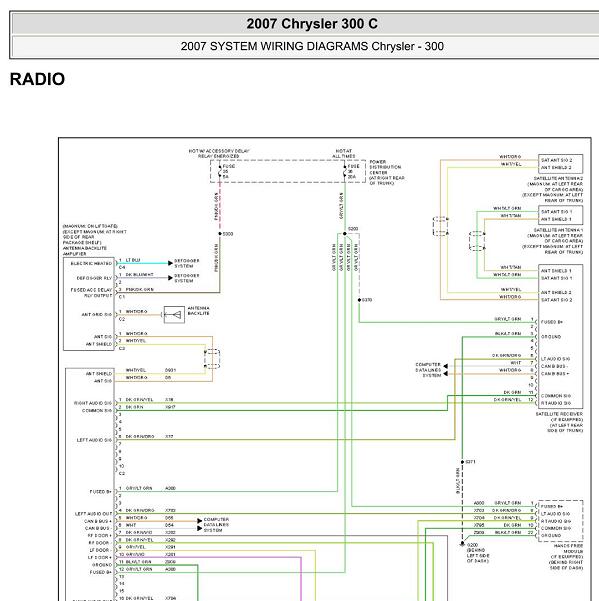This screenshot has width=599, height=601.
Task: Click 'GRY/YEL' wire label beside X291
Action: [x=136, y=547]
